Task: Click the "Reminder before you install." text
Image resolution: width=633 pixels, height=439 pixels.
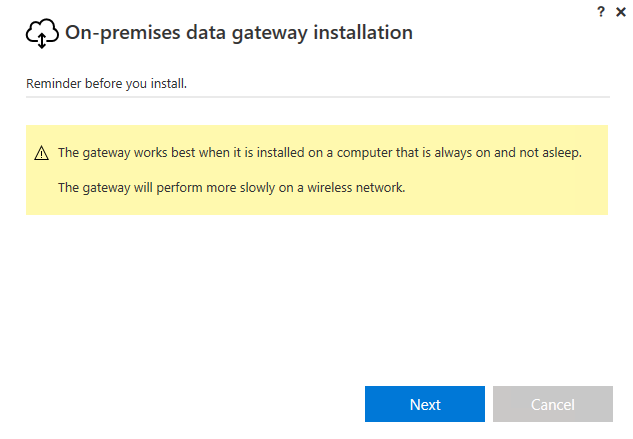Action: pos(107,83)
